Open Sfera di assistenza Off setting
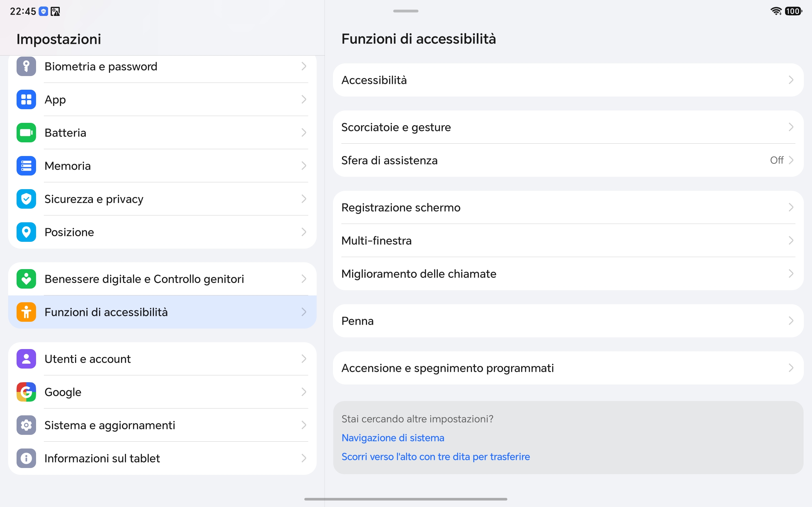 [x=568, y=160]
